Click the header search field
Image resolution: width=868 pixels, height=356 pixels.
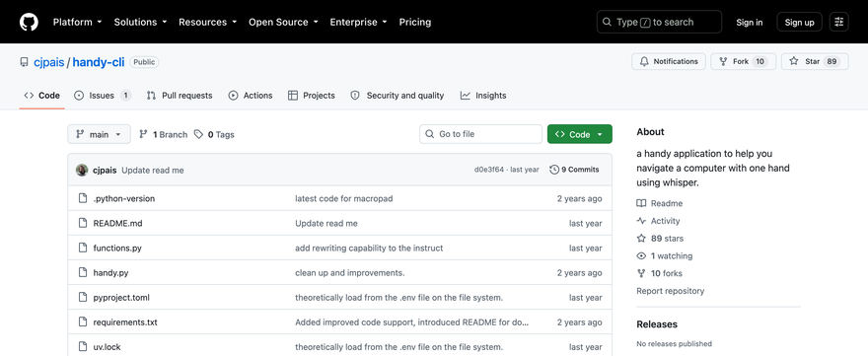point(659,22)
